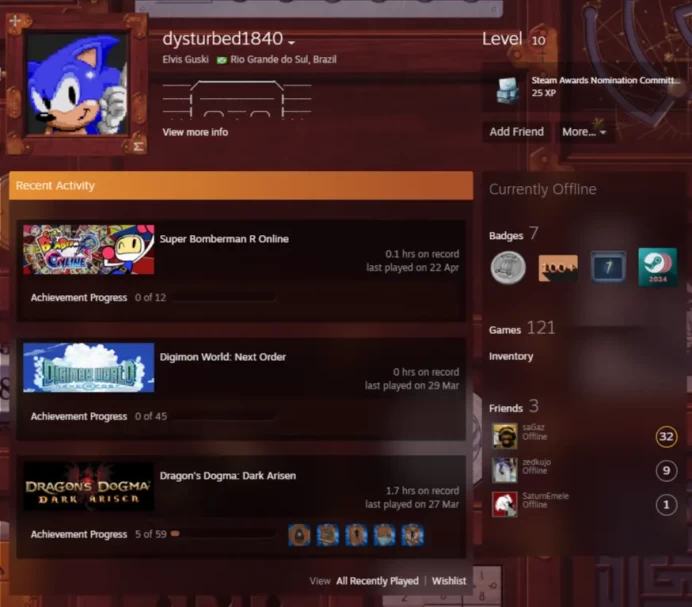View All Recently Played games

coord(377,581)
